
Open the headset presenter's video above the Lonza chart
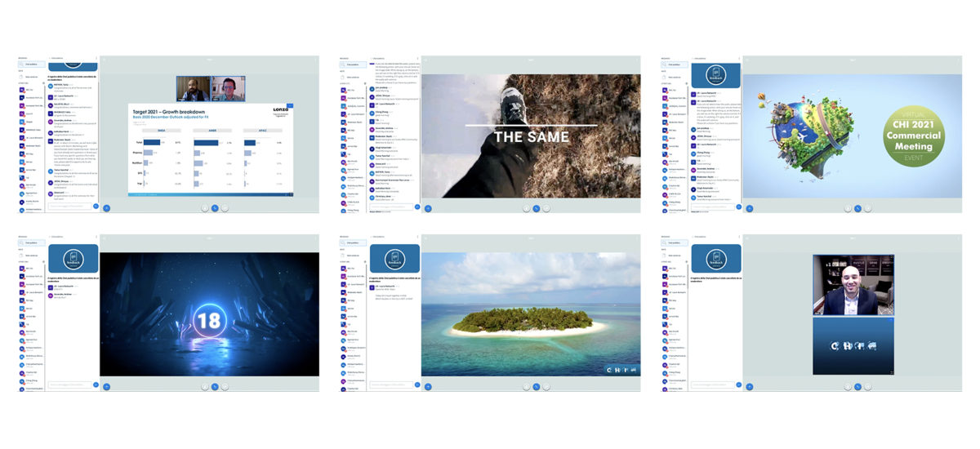[229, 88]
